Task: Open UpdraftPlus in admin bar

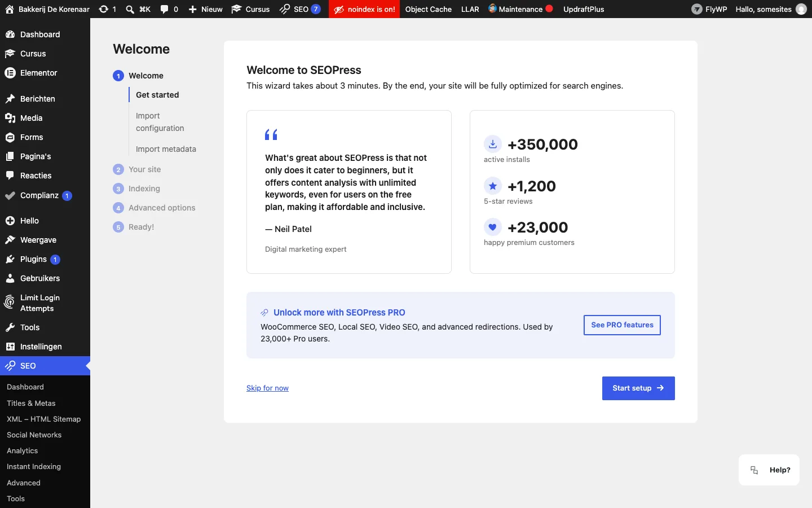Action: click(x=584, y=9)
